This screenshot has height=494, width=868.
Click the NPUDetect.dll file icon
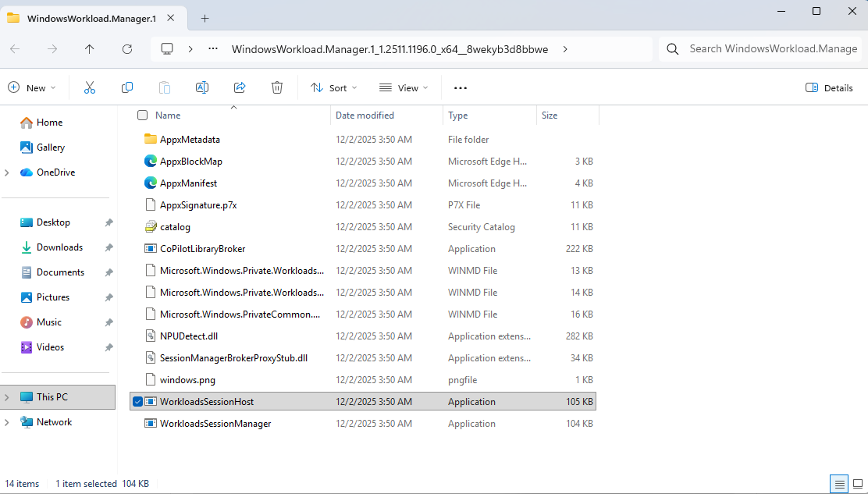150,336
